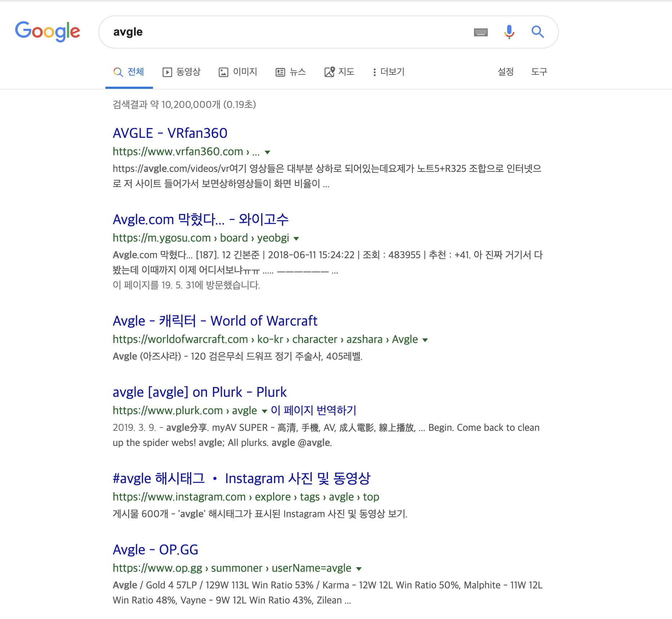672x619 pixels.
Task: Click 이 페이지를 19. 5. 31에 방문했습니다 text
Action: point(186,285)
